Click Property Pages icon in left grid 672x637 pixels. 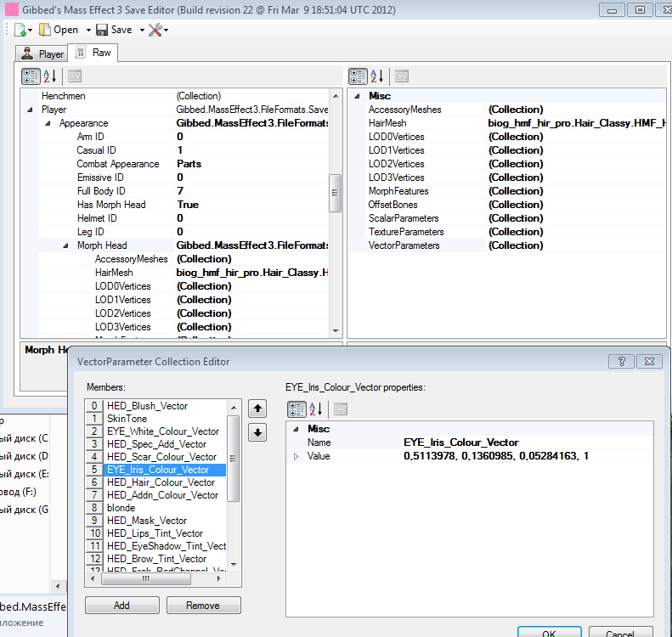(75, 76)
